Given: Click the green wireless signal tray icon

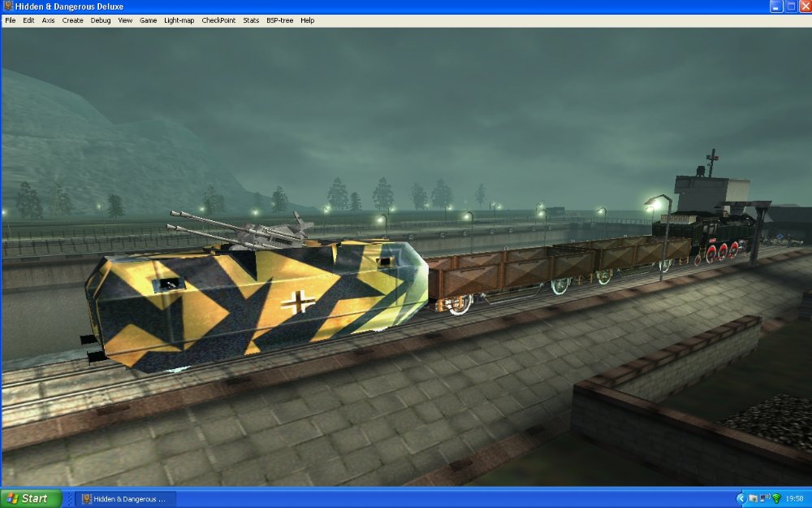Looking at the screenshot, I should [x=776, y=499].
